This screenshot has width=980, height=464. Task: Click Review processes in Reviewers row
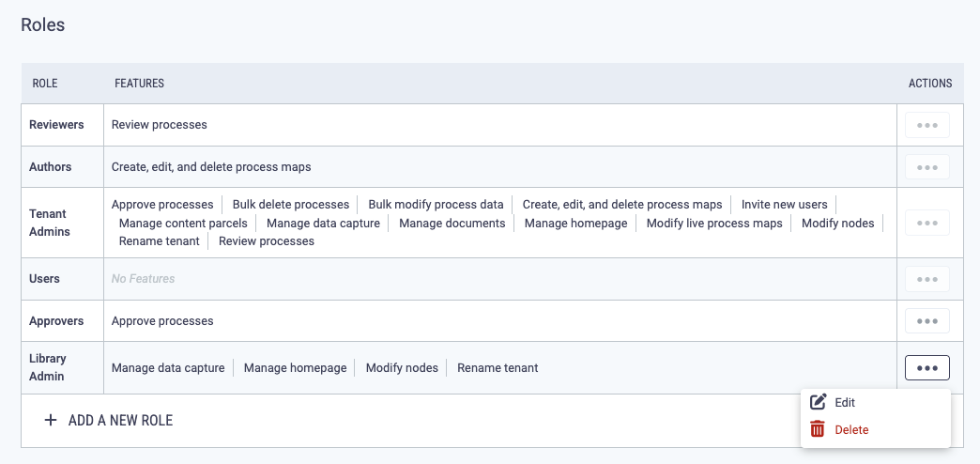point(160,124)
